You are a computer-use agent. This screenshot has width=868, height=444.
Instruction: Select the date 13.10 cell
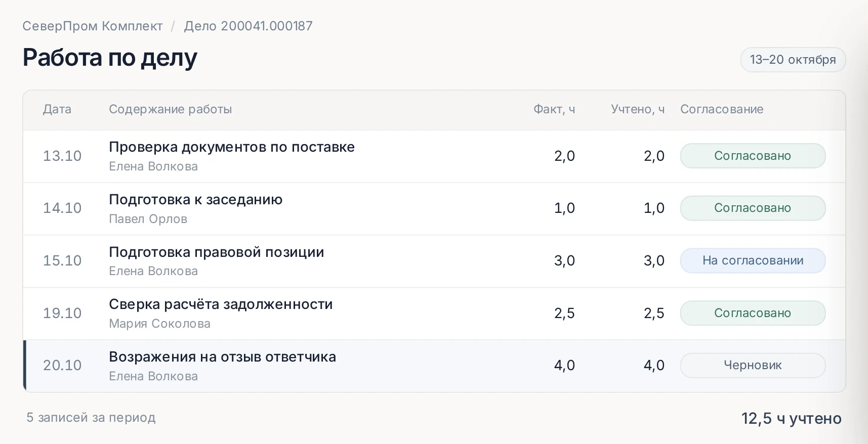pyautogui.click(x=62, y=156)
